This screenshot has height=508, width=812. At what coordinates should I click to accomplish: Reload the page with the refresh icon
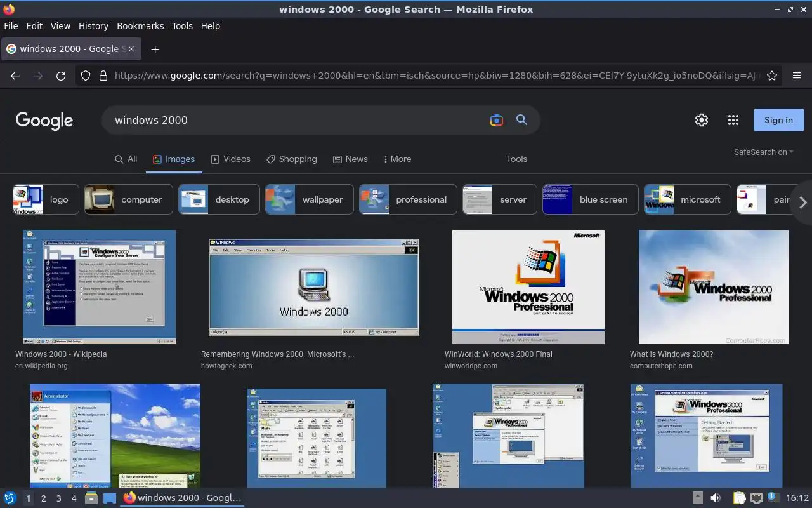(x=61, y=76)
